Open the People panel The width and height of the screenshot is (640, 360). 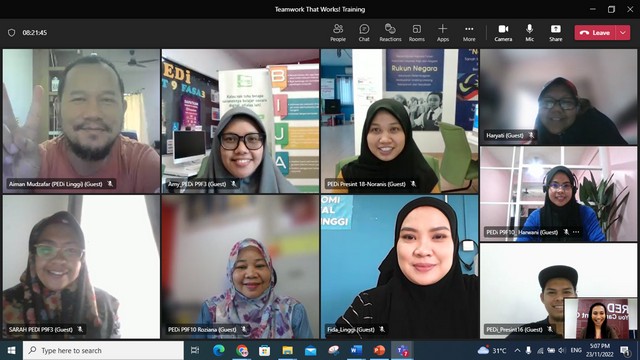click(x=338, y=33)
